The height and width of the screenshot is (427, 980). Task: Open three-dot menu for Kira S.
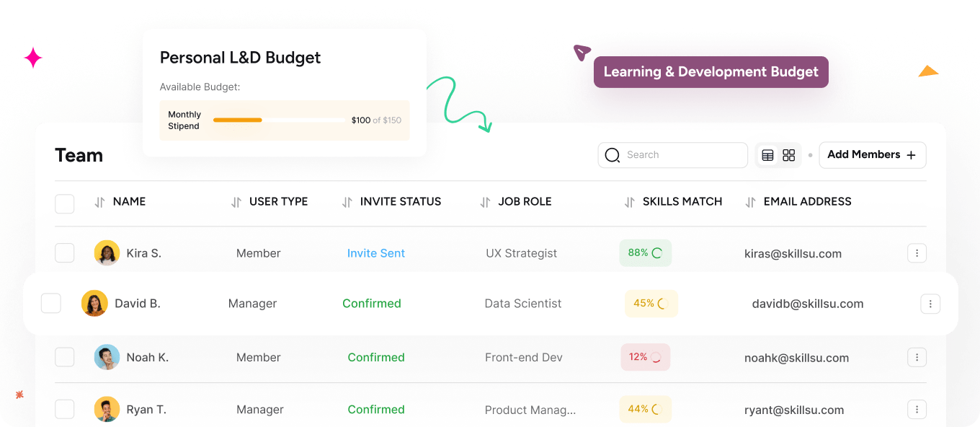pyautogui.click(x=917, y=253)
